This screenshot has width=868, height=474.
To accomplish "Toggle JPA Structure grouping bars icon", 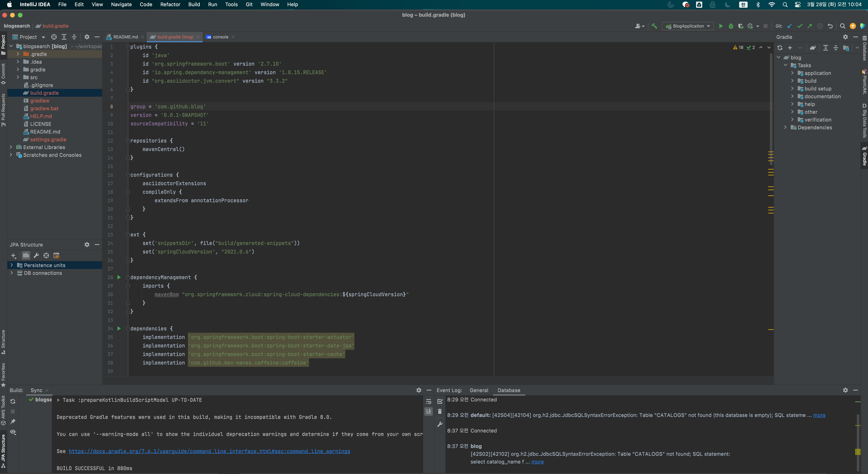I will pyautogui.click(x=26, y=255).
